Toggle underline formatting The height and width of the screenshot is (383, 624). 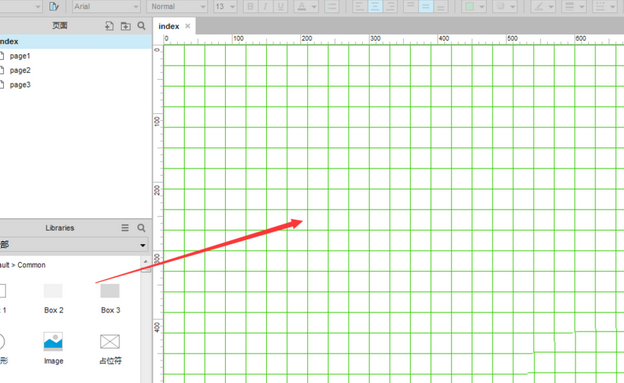pos(281,6)
